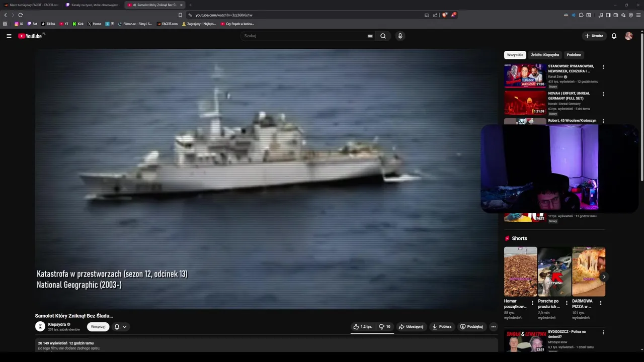Open the Utwórz create menu
Screen dimensions: 644x362
pos(594,36)
